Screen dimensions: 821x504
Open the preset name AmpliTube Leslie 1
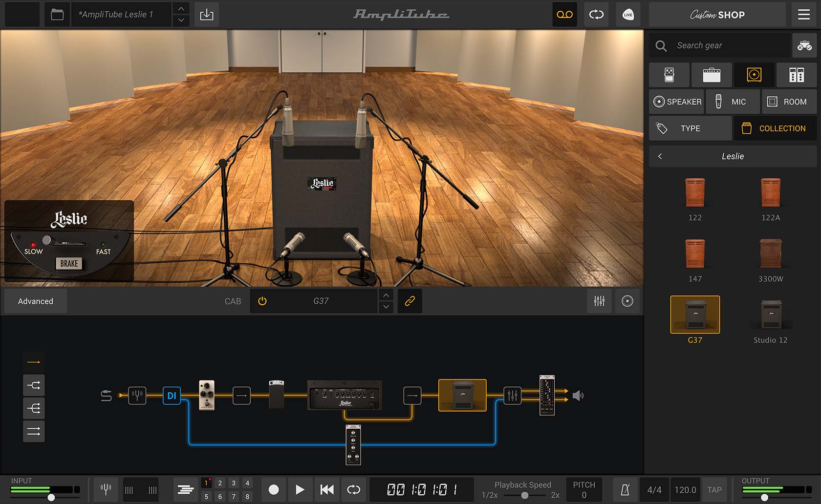tap(121, 15)
